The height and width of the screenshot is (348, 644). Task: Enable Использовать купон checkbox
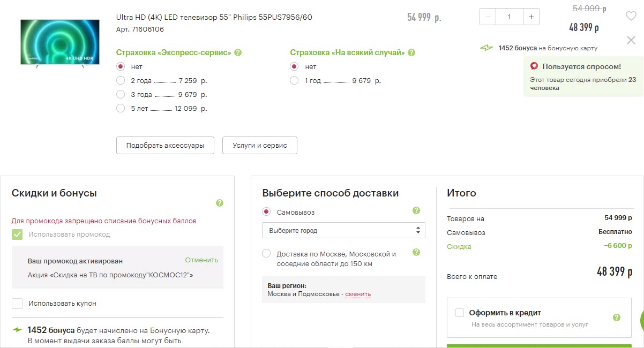point(17,303)
